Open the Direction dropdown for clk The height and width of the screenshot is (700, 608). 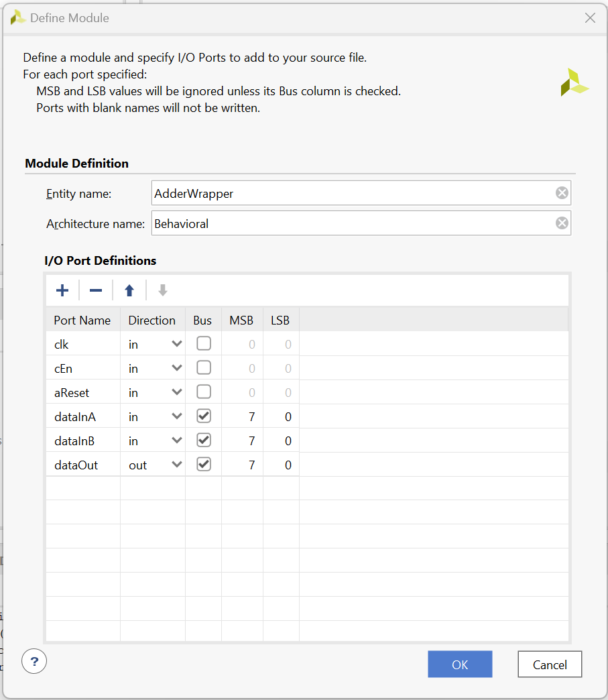click(176, 343)
